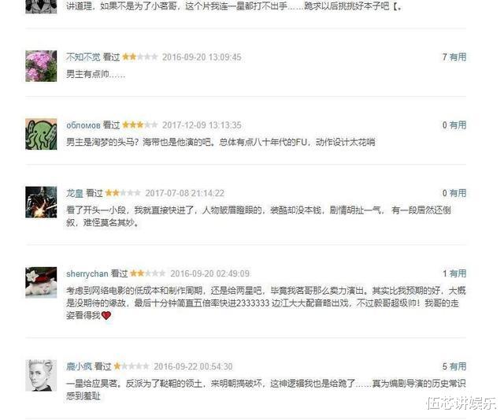Open the username link обломов
Screen dimensions: 504x420
click(83, 125)
